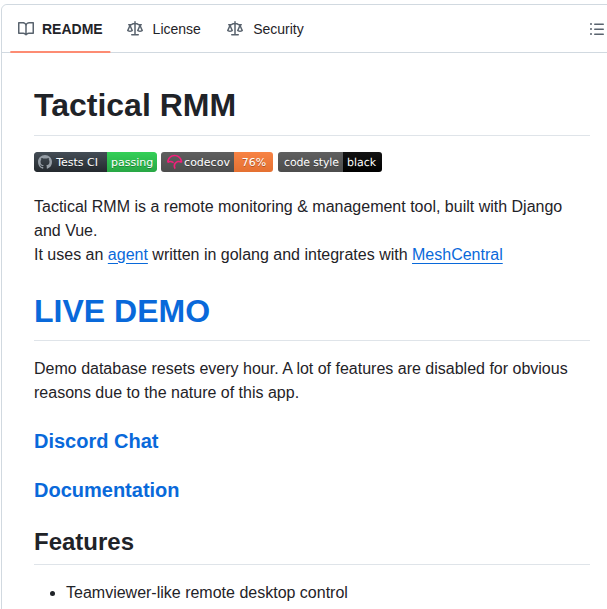Open the Documentation link
Viewport: 607px width, 609px height.
coord(107,490)
